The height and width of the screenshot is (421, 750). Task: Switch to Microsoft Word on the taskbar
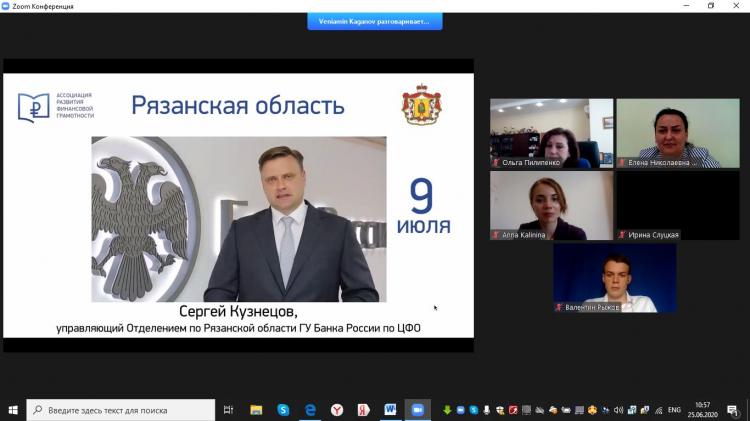pyautogui.click(x=390, y=410)
